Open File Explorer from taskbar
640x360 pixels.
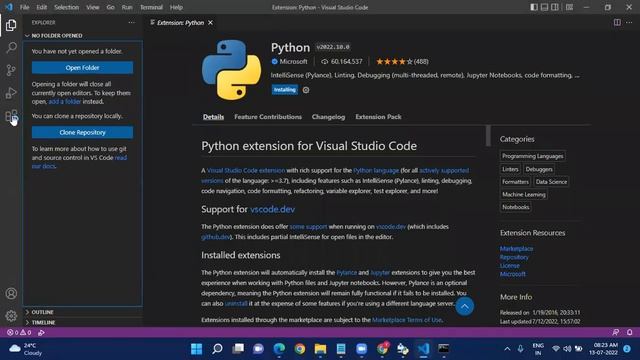[x=320, y=349]
